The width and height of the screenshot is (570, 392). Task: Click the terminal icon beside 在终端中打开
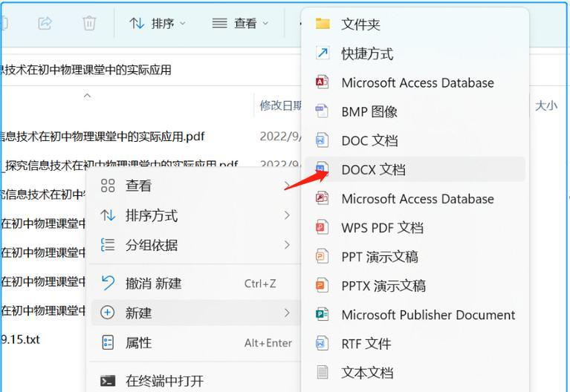108,381
